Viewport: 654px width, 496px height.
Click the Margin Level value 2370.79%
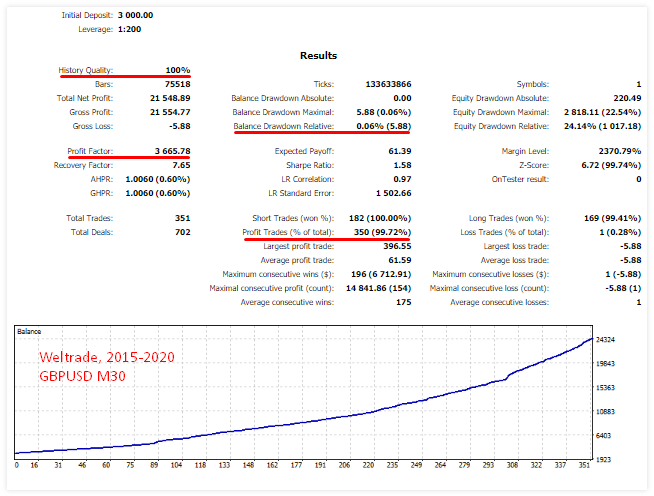620,151
